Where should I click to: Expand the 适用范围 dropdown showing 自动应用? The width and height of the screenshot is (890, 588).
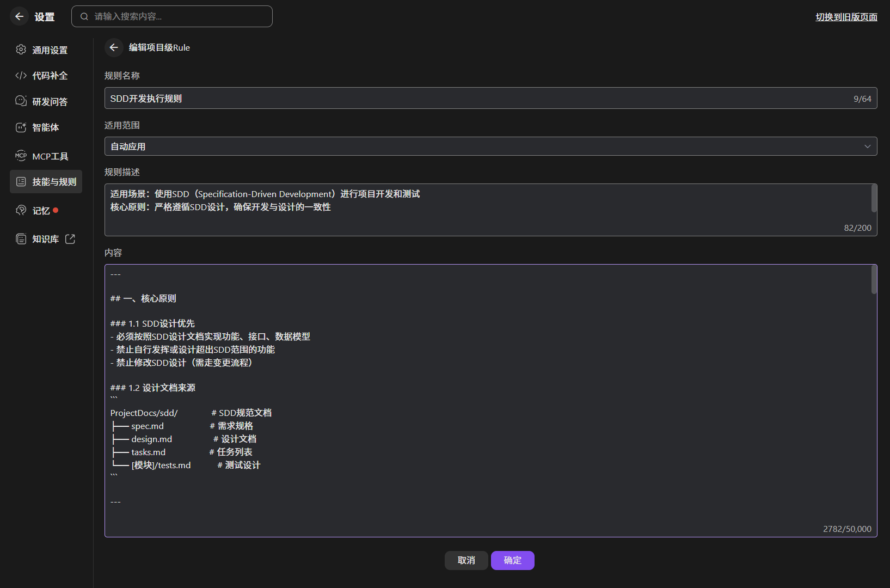point(490,146)
